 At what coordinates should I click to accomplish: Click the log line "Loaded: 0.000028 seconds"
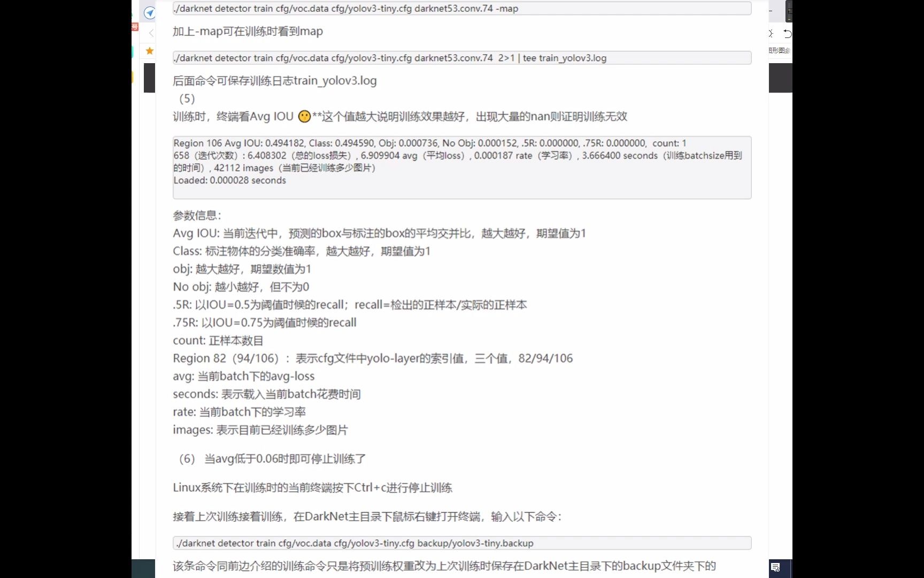tap(229, 180)
